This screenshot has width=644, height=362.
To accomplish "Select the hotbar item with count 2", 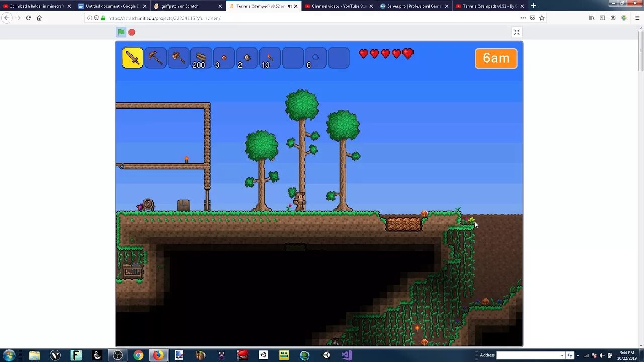I will click(247, 58).
